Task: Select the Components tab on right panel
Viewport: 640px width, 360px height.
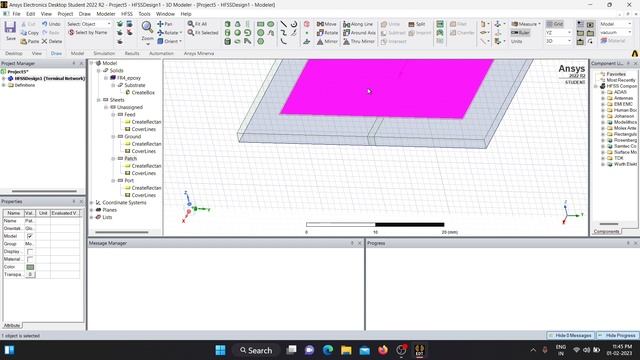Action: tap(606, 232)
